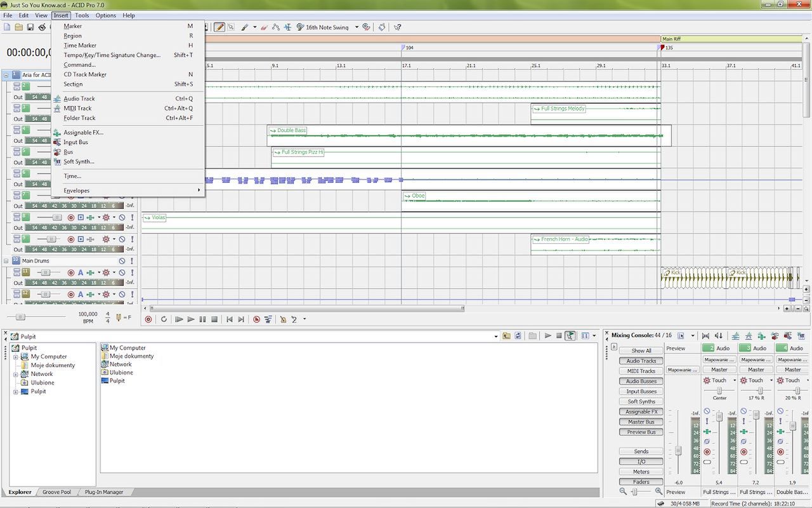This screenshot has width=812, height=508.
Task: Click the Play button to start playback
Action: [191, 319]
